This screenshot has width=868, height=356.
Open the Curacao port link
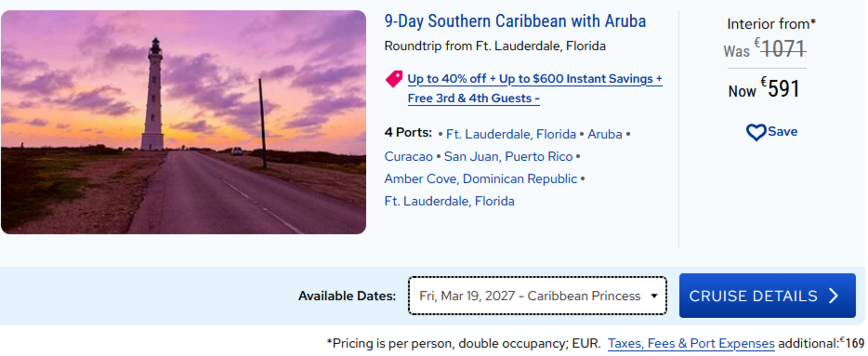408,157
